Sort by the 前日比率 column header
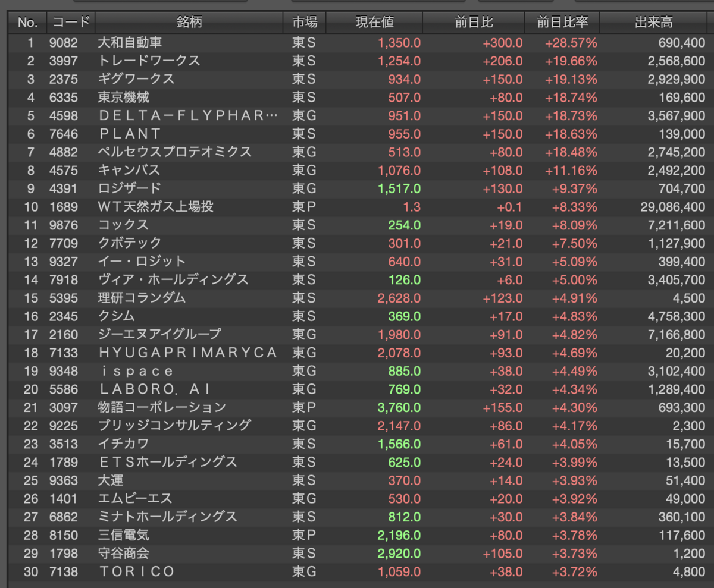 pos(562,23)
